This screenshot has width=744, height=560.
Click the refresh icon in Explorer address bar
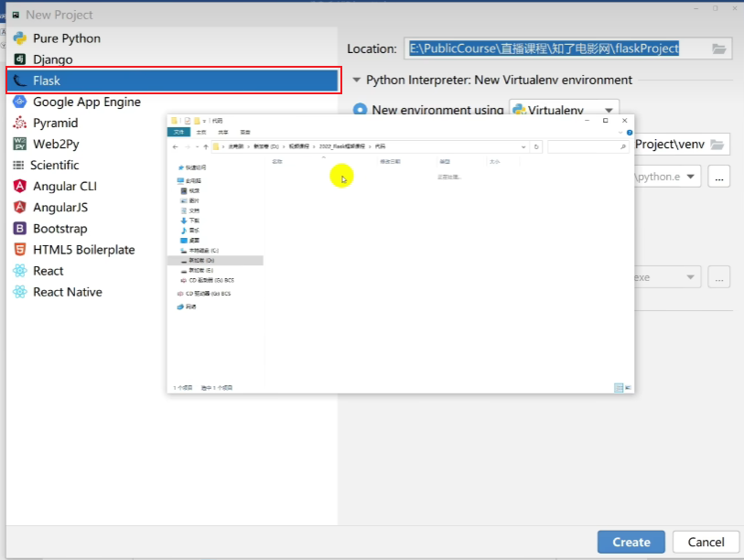tap(536, 146)
